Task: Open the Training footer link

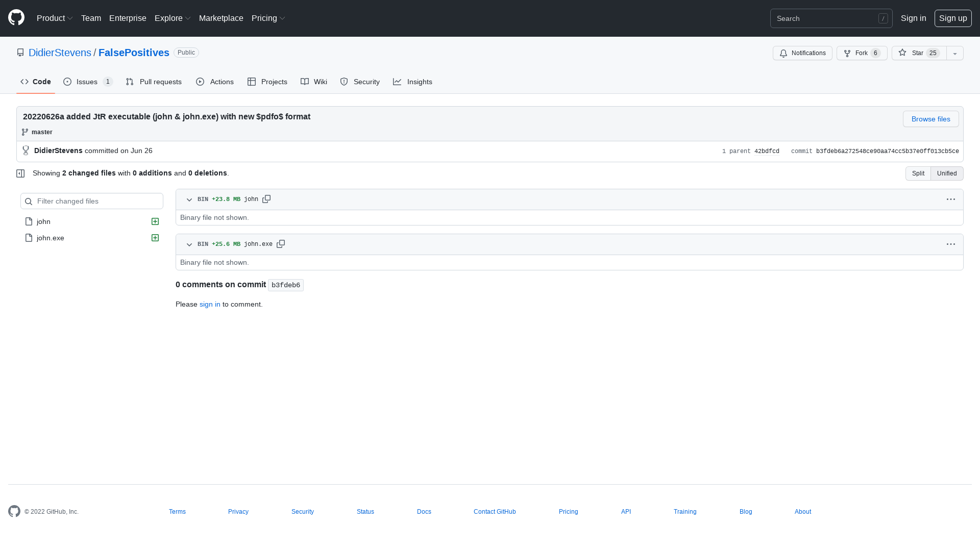Action: coord(685,512)
